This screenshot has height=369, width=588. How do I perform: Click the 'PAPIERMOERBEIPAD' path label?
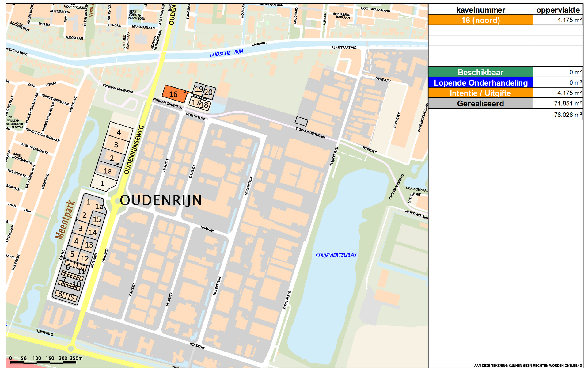[396, 187]
